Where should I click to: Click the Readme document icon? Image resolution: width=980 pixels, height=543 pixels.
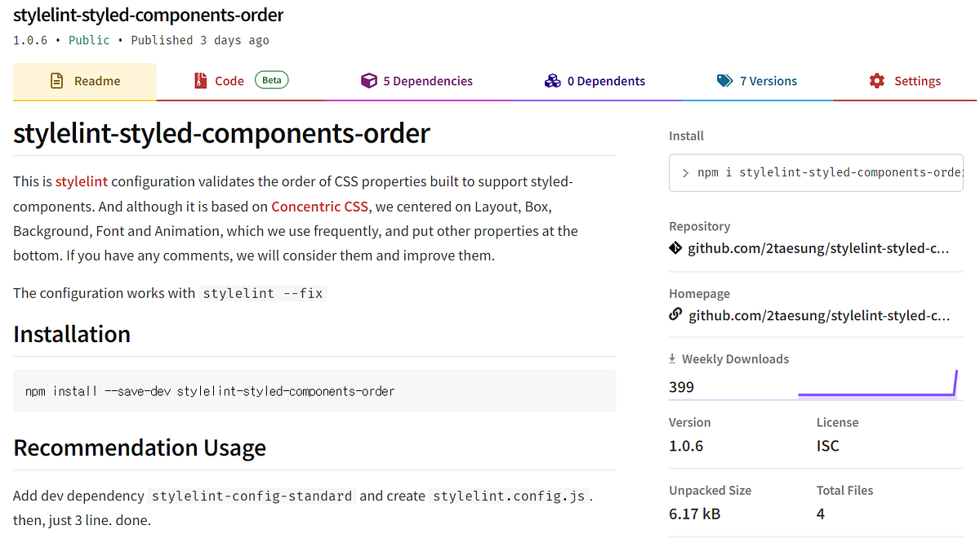coord(56,81)
